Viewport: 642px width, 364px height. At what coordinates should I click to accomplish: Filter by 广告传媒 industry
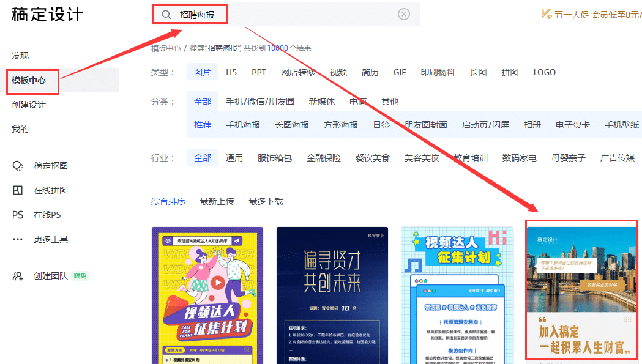coord(618,158)
